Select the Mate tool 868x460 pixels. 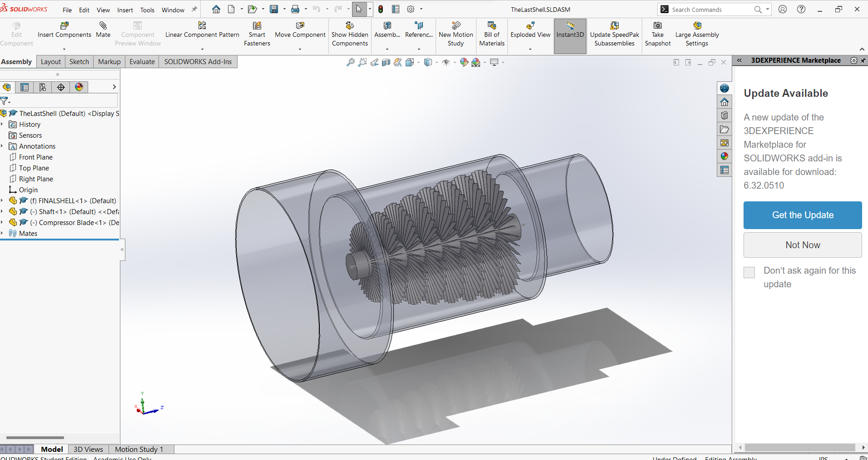[x=103, y=30]
